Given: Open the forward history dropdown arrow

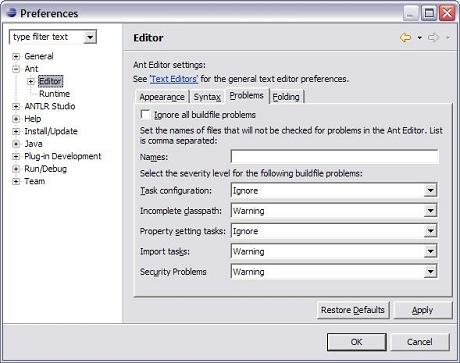Looking at the screenshot, I should [x=448, y=38].
